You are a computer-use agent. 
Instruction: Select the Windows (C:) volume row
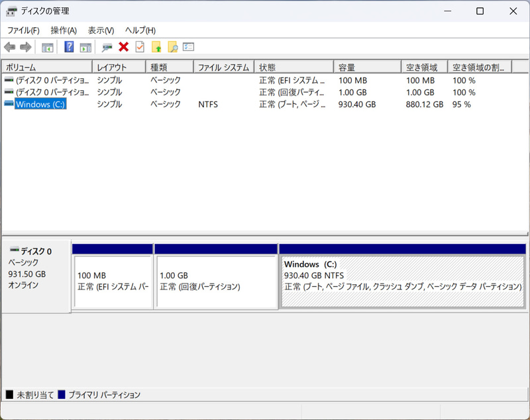click(x=40, y=104)
